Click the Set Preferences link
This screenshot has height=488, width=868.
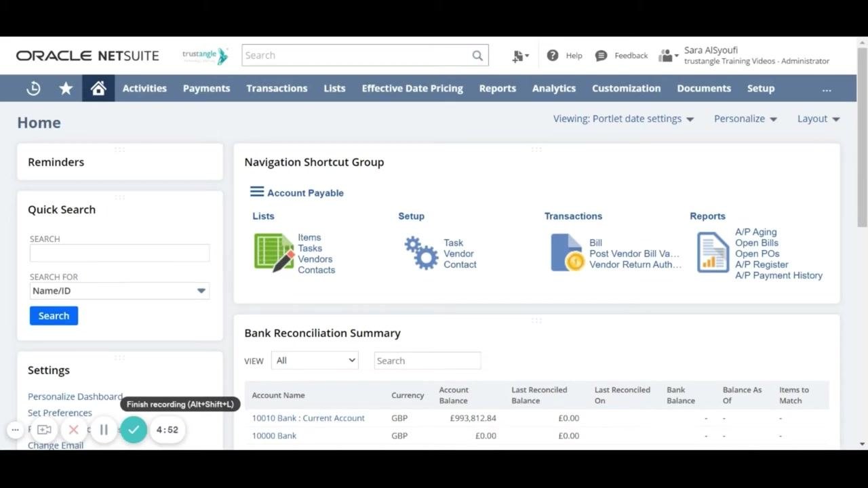point(60,413)
